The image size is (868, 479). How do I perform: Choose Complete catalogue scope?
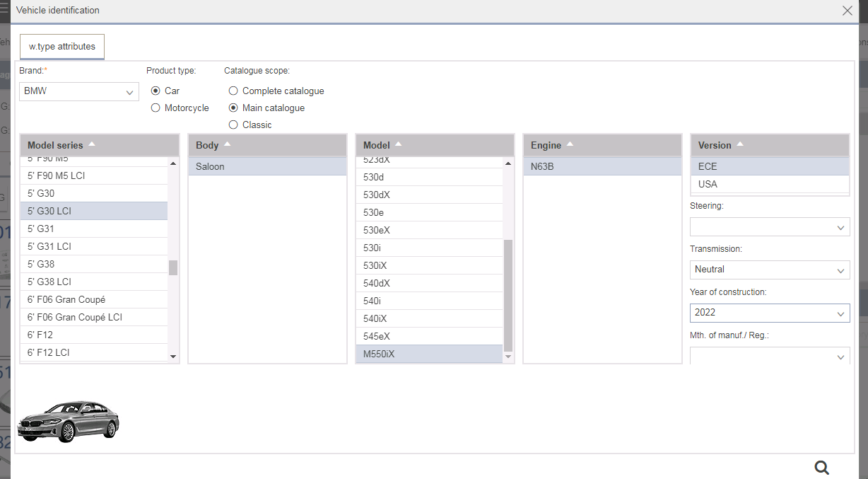point(233,91)
